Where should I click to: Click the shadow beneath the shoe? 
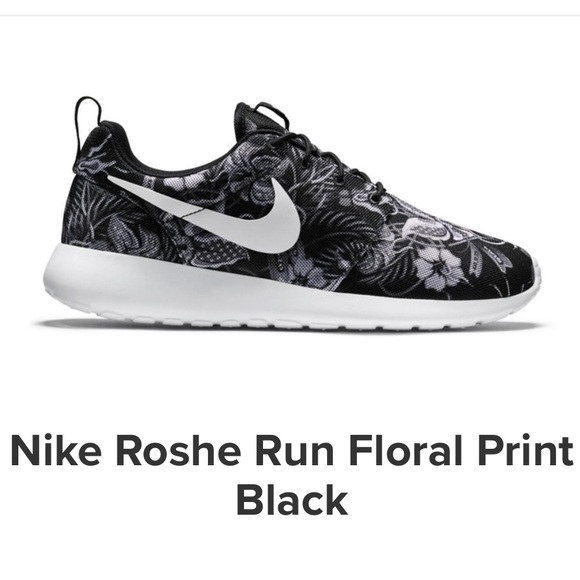click(289, 328)
